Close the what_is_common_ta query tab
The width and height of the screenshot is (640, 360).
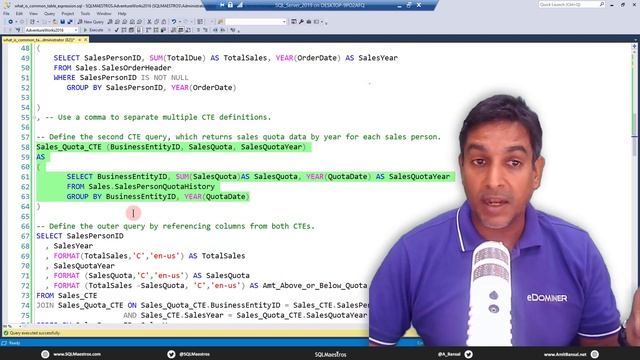pos(86,40)
